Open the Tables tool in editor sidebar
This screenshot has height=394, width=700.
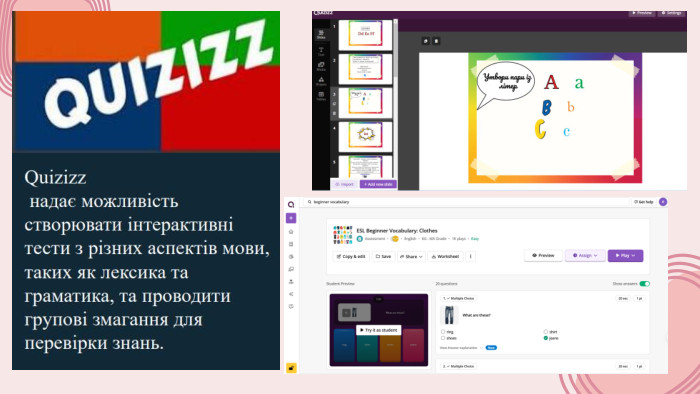(x=321, y=96)
